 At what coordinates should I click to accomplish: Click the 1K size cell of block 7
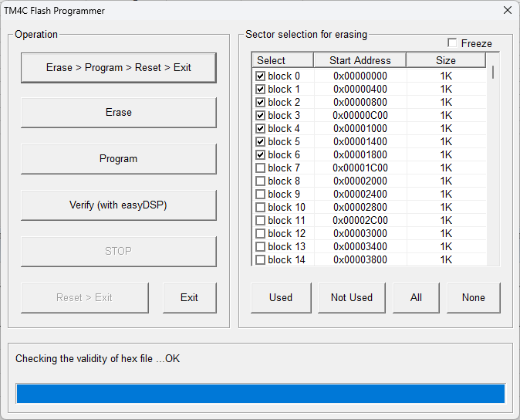click(x=447, y=168)
